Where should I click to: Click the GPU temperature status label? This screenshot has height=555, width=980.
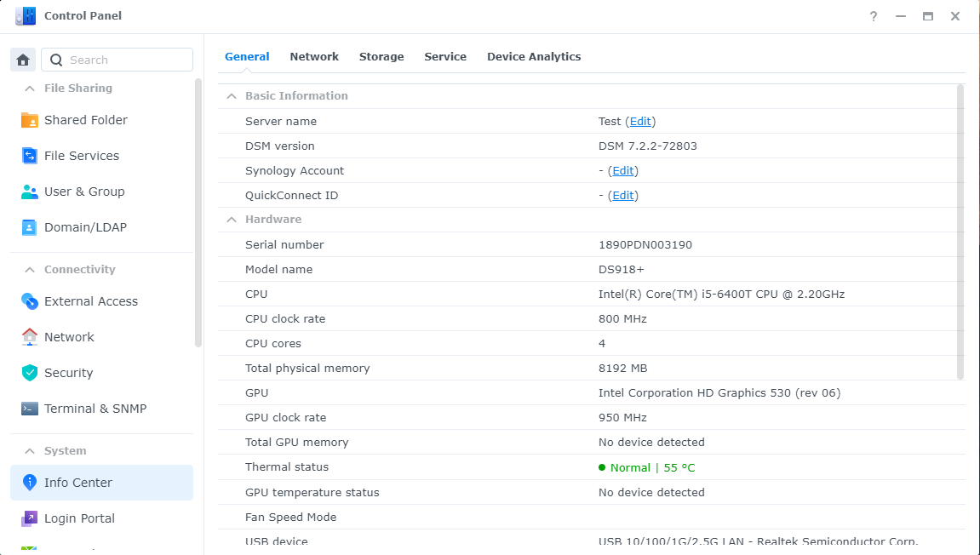(x=312, y=493)
